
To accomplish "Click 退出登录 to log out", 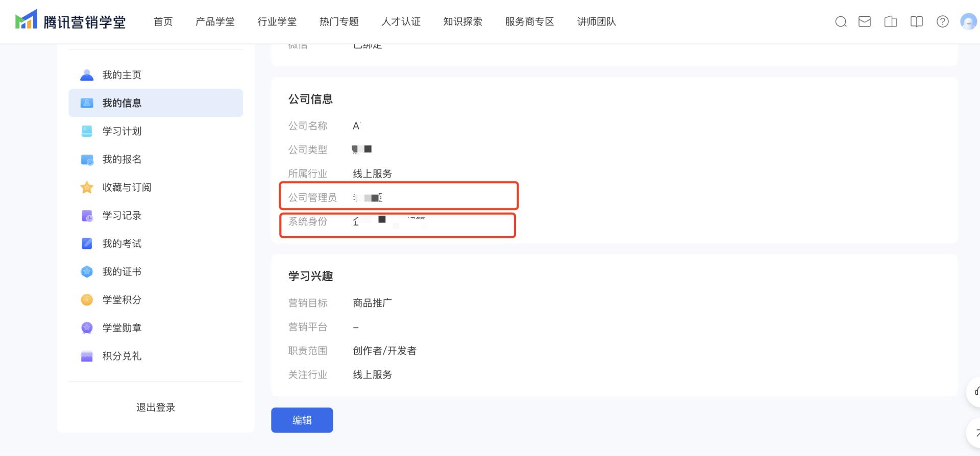I will (x=156, y=407).
